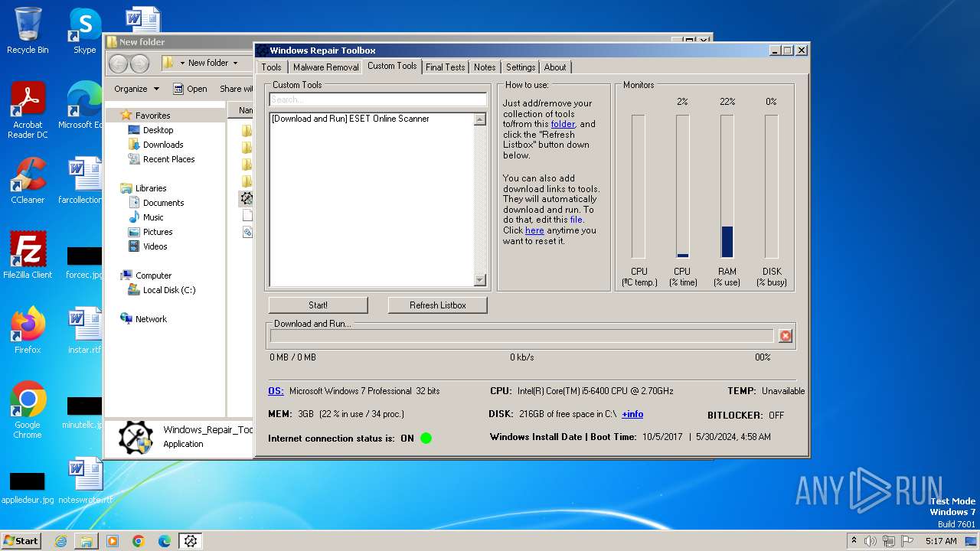Open the forcec.jpg desktop file

84,262
